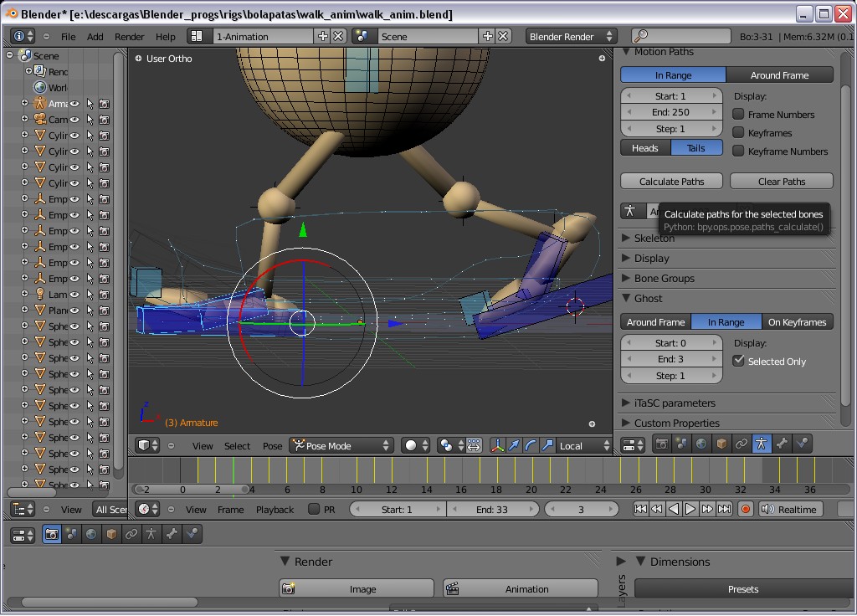Collapse the Motion Paths panel
This screenshot has height=616, width=857.
(x=627, y=51)
